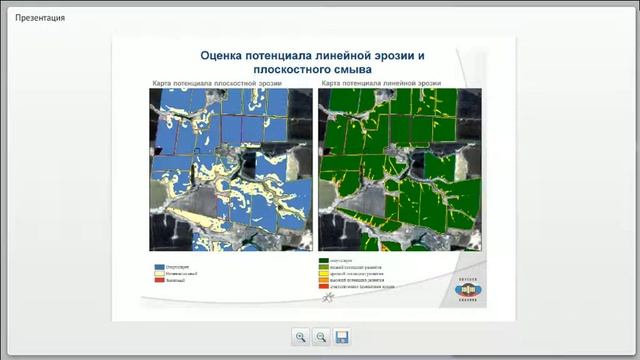Click the blue sheet erosion map image
Image resolution: width=640 pixels, height=360 pixels.
click(231, 169)
